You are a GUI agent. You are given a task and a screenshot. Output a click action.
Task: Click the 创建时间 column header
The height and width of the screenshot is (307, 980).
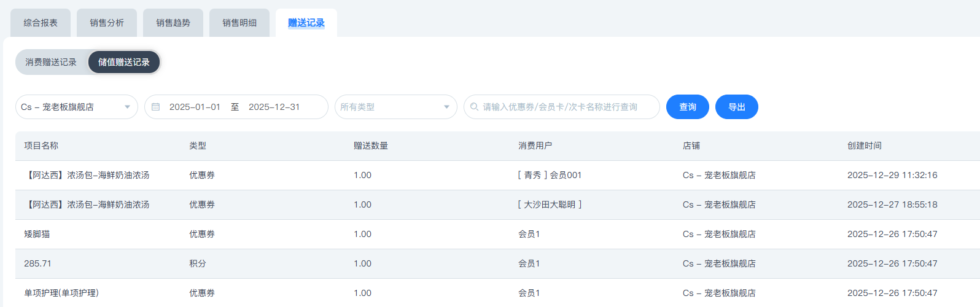(865, 146)
